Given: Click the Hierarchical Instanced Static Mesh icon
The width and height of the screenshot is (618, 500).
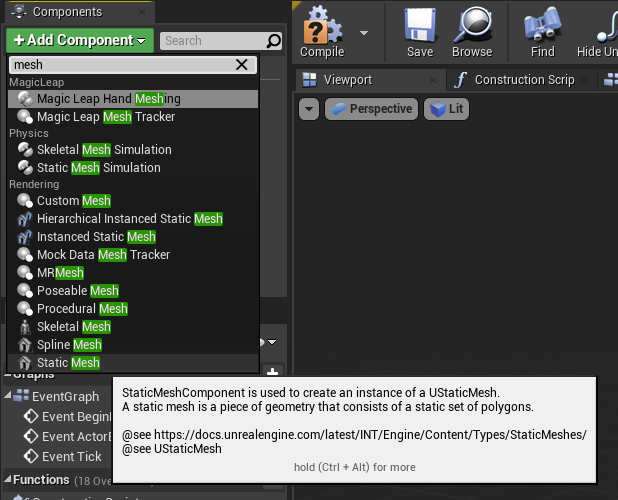Looking at the screenshot, I should click(x=25, y=219).
